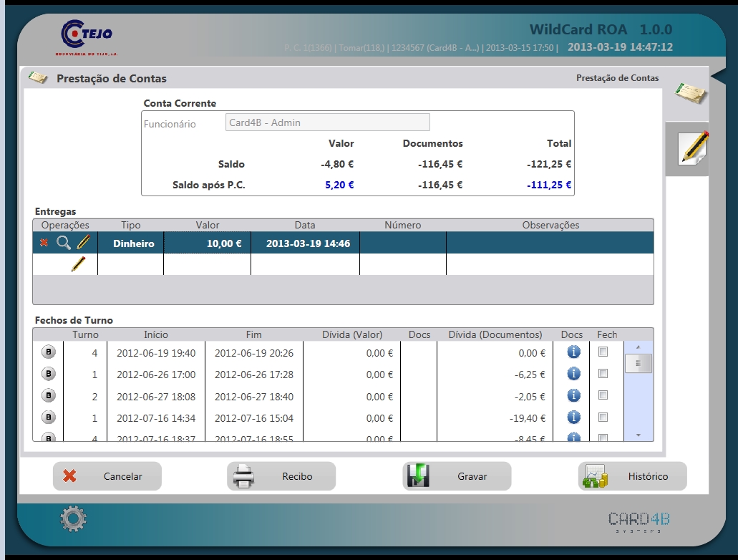The height and width of the screenshot is (560, 738).
Task: Delete the Dinheiro entry with red X
Action: click(44, 243)
